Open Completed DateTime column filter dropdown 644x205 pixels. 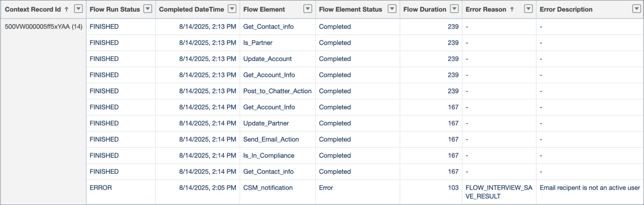click(232, 9)
